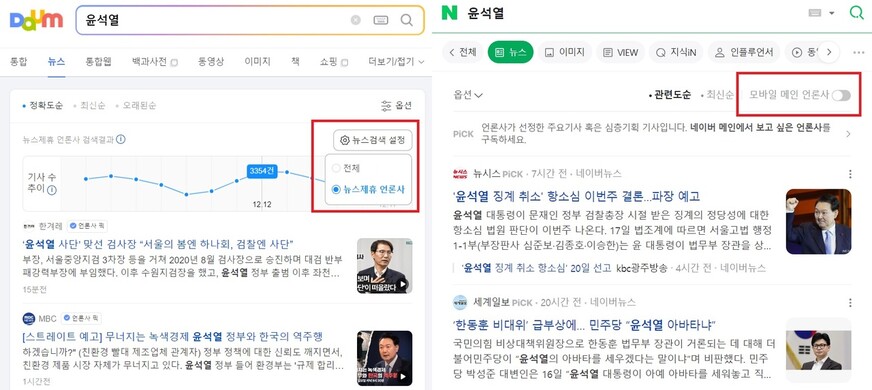Open the more options dots for 세계일보 article
The width and height of the screenshot is (872, 390).
pyautogui.click(x=850, y=303)
